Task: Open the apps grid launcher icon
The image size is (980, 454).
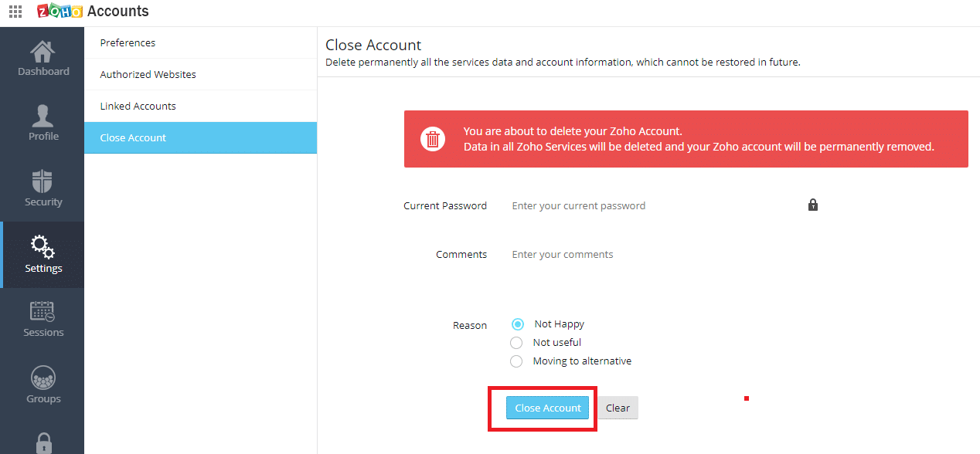Action: (15, 12)
